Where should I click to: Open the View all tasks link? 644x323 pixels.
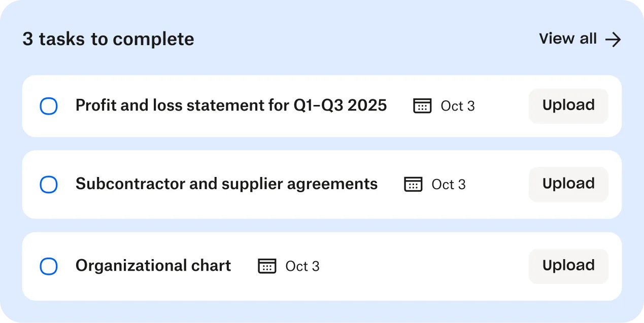(568, 39)
